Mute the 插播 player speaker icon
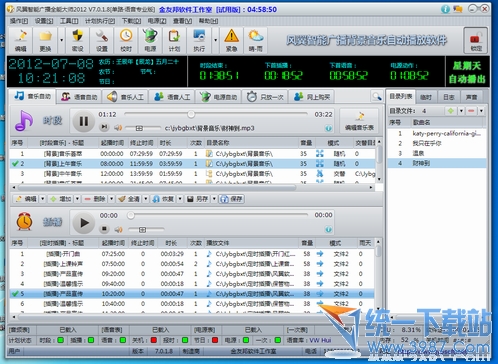Image resolution: width=498 pixels, height=364 pixels. 118,229
